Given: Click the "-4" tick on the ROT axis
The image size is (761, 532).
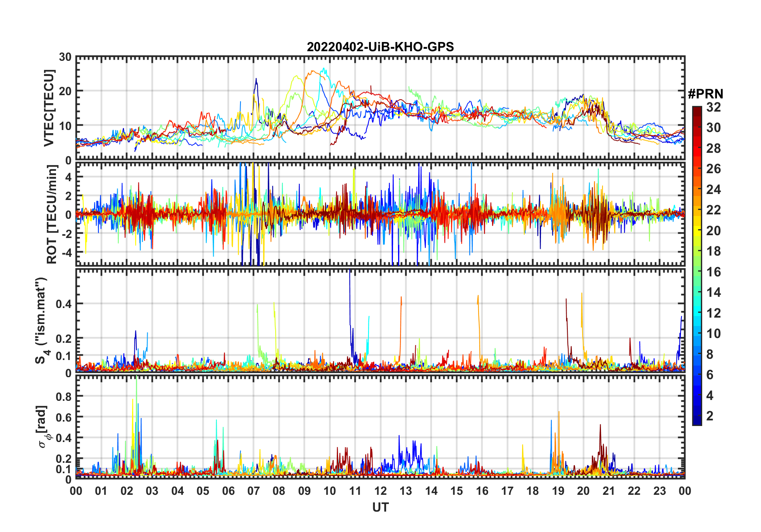Looking at the screenshot, I should click(66, 253).
